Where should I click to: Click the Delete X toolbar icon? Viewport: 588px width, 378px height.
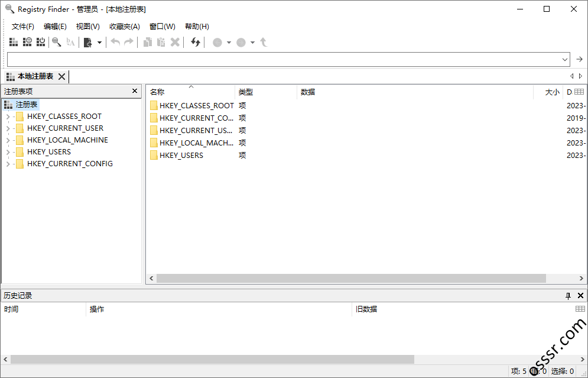point(175,42)
